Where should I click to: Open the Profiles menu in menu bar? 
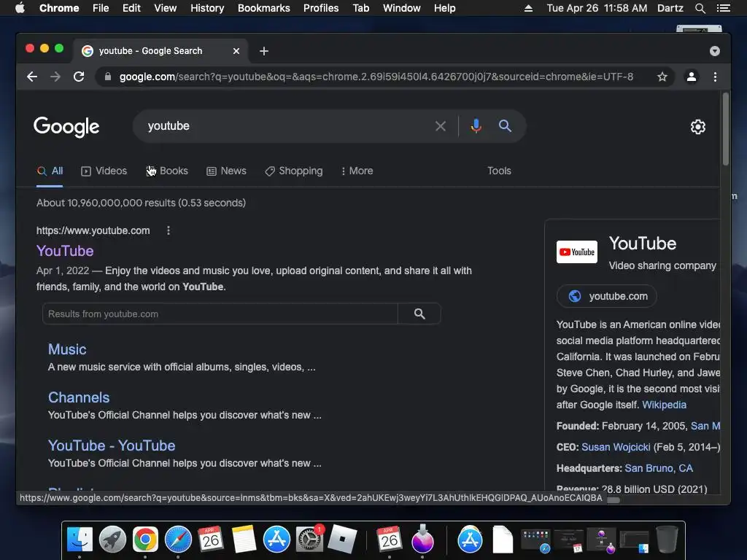(321, 8)
